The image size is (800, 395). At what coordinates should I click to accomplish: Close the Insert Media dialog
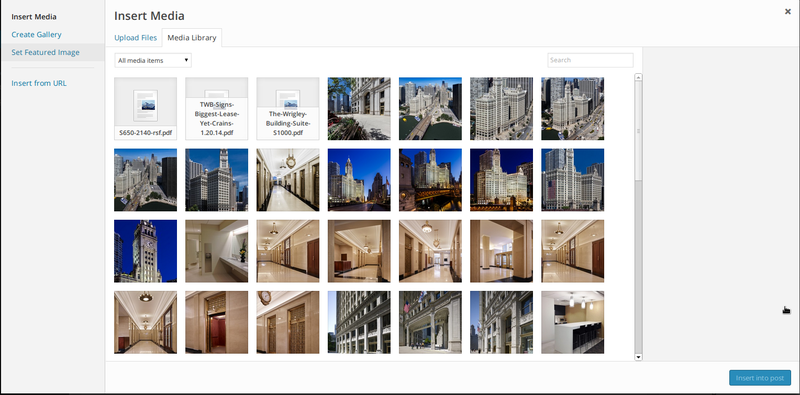click(x=788, y=12)
